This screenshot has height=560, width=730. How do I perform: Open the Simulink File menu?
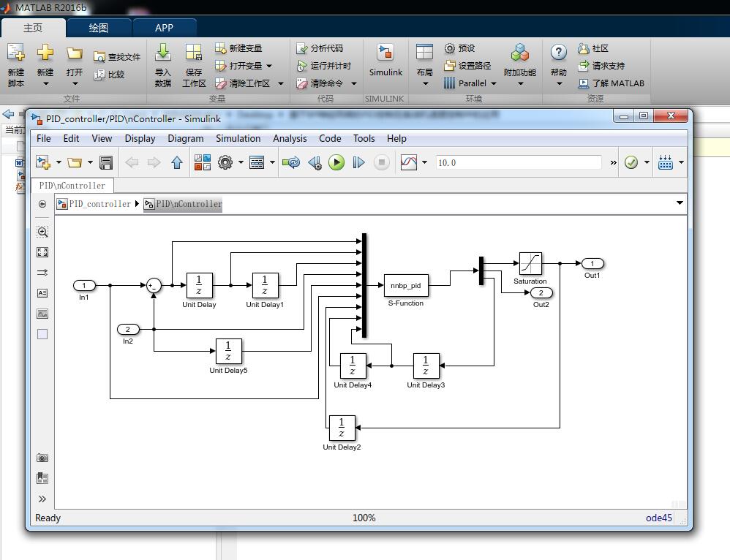click(x=43, y=138)
